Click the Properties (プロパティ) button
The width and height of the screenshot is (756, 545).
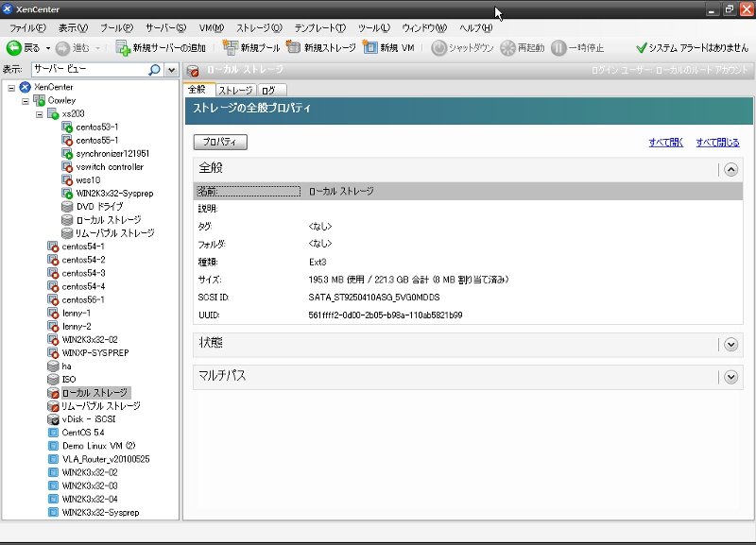[220, 142]
